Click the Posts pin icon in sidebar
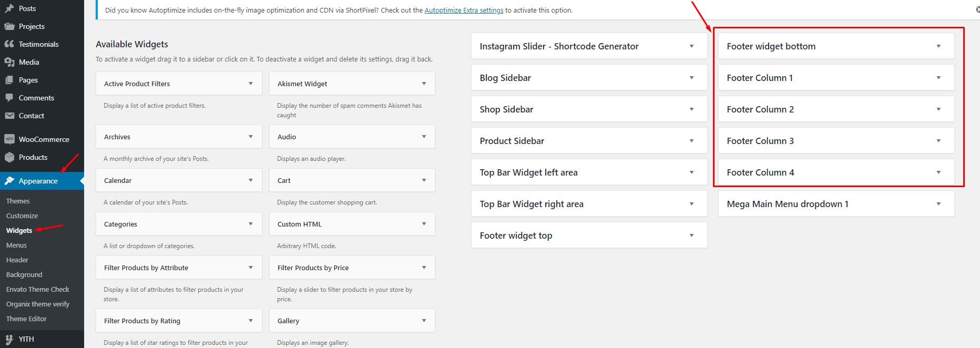The height and width of the screenshot is (348, 980). [9, 8]
